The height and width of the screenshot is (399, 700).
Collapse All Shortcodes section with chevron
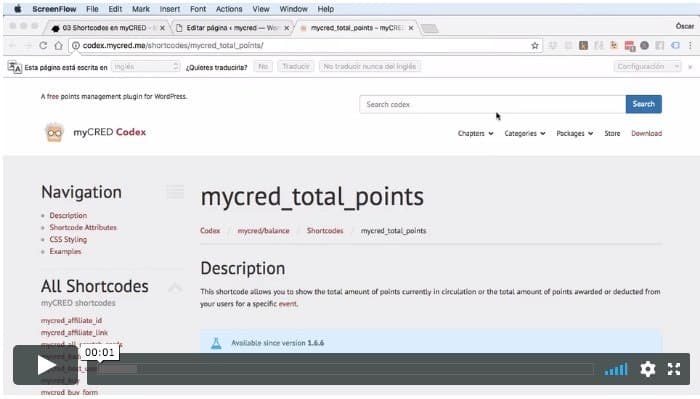click(175, 287)
